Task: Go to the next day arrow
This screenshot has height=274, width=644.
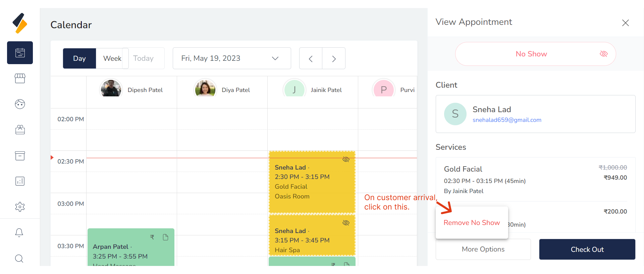Action: [334, 59]
